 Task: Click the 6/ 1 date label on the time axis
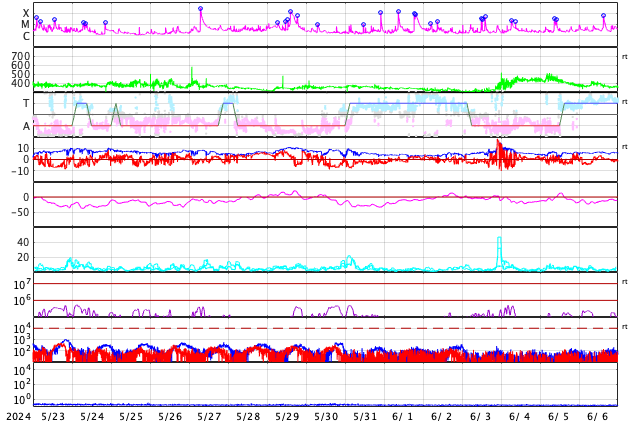[402, 416]
